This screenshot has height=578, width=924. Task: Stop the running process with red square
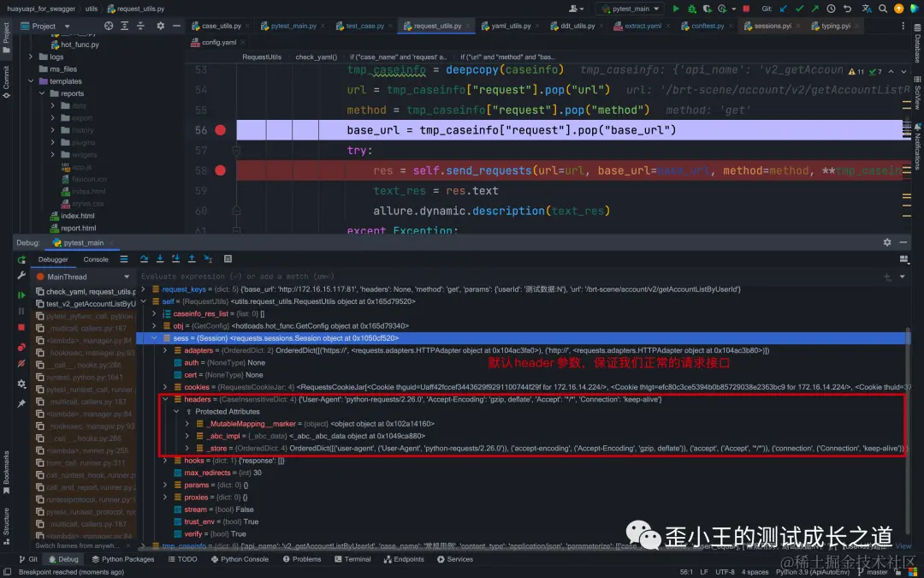746,9
